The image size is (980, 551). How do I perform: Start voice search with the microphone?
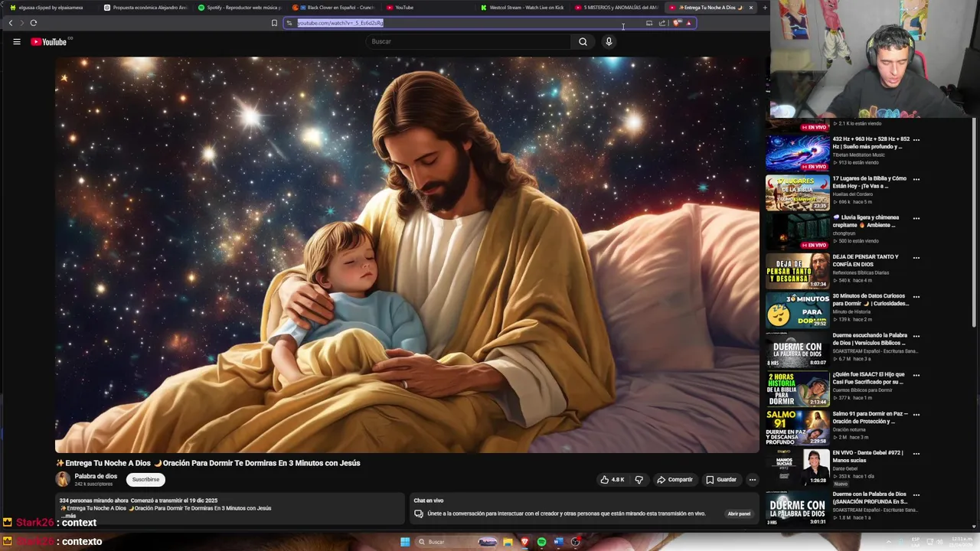click(609, 41)
